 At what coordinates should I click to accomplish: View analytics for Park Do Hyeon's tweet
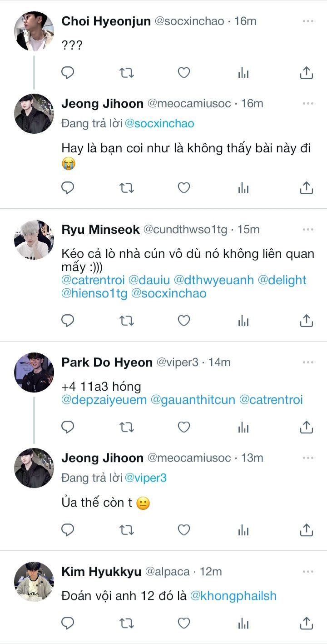pos(243,427)
